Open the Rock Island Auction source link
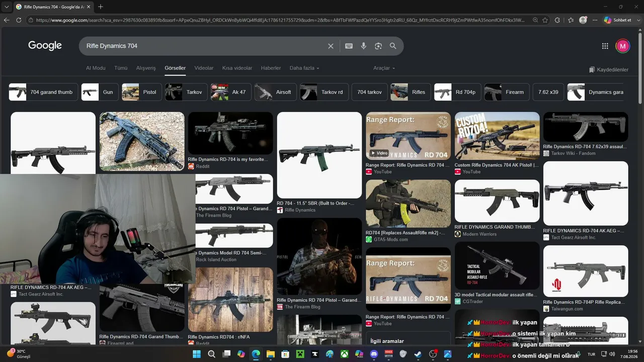The height and width of the screenshot is (362, 644). coord(216,259)
